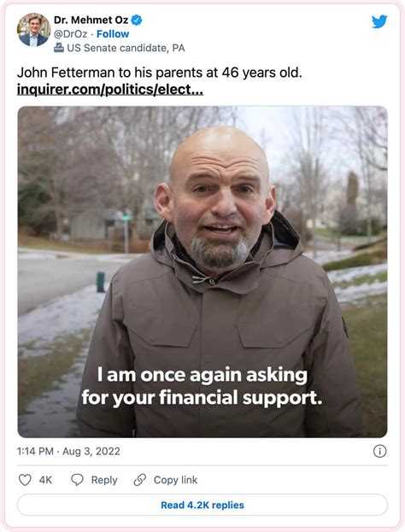Click the blue verified badge
The width and height of the screenshot is (405, 532).
click(137, 20)
